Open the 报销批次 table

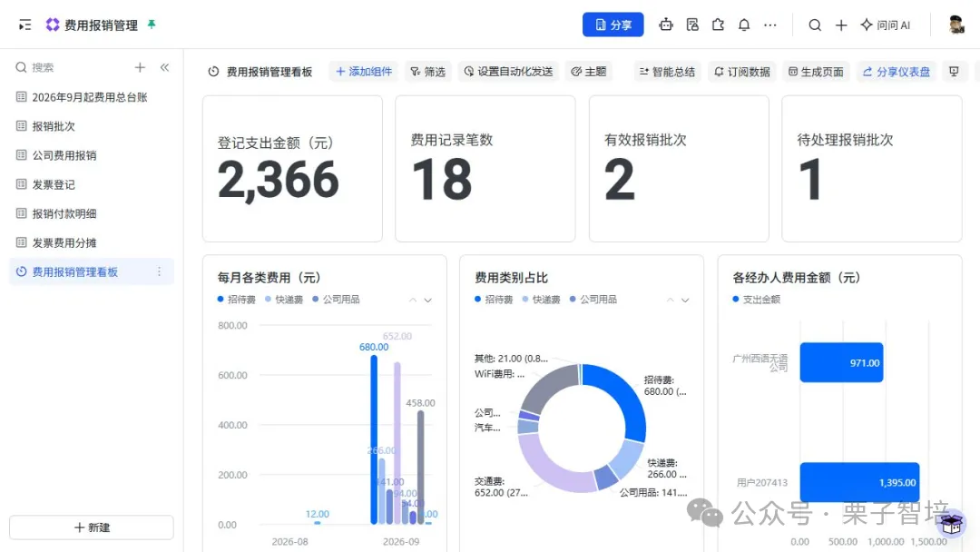[x=92, y=126]
